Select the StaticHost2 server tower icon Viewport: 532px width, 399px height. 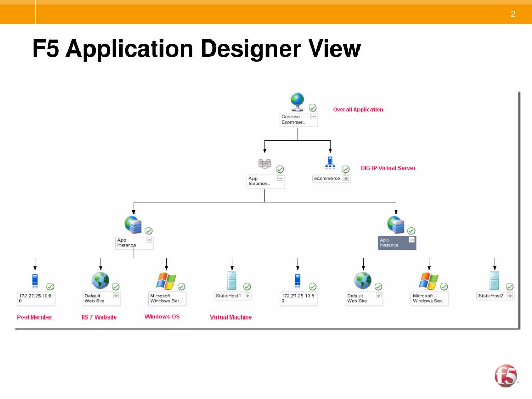[495, 280]
